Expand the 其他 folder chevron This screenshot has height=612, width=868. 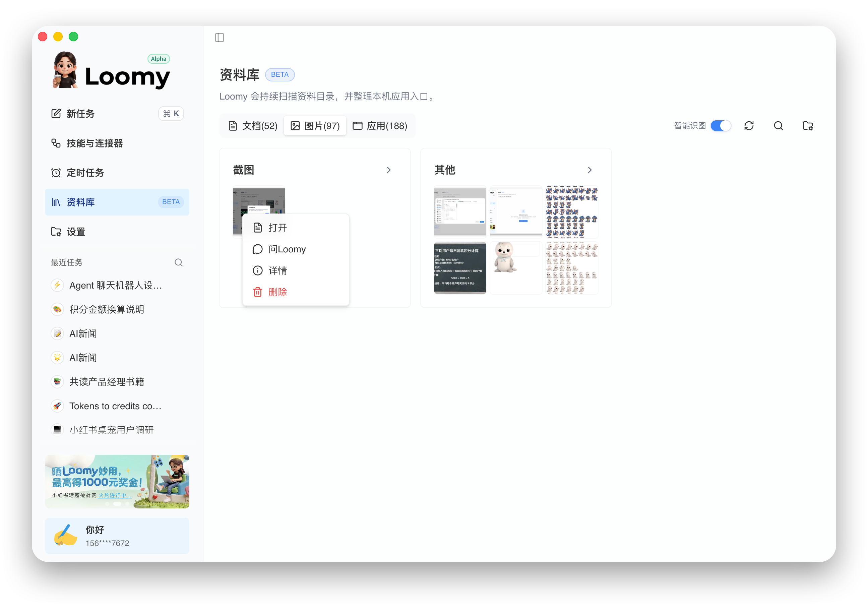click(x=590, y=170)
